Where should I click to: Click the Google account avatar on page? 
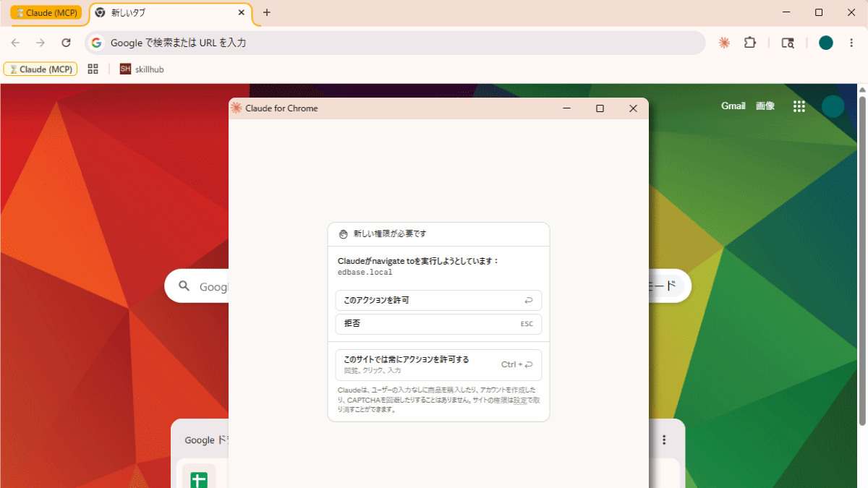833,106
